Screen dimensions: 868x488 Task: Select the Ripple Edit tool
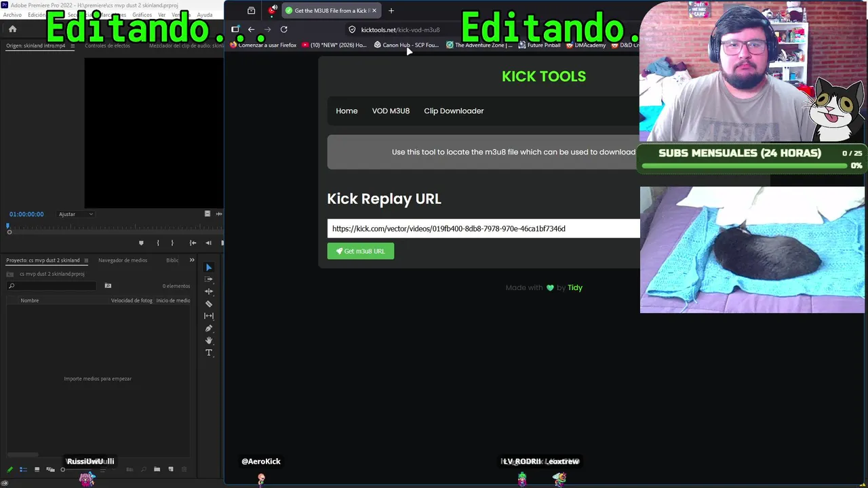coord(209,291)
